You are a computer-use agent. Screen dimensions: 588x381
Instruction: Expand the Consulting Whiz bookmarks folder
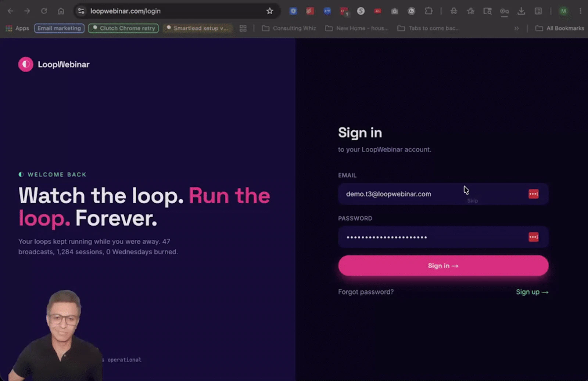coord(289,28)
